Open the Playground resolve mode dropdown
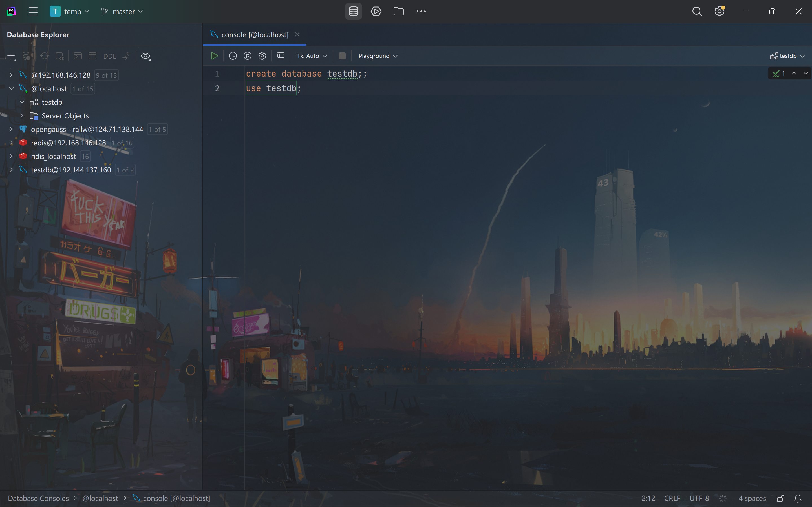The height and width of the screenshot is (507, 812). tap(378, 56)
